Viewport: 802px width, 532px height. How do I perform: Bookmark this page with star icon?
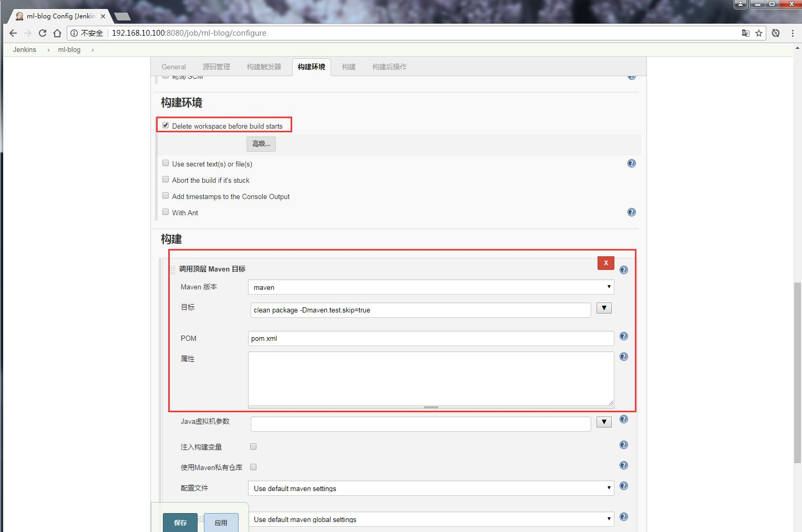click(759, 33)
